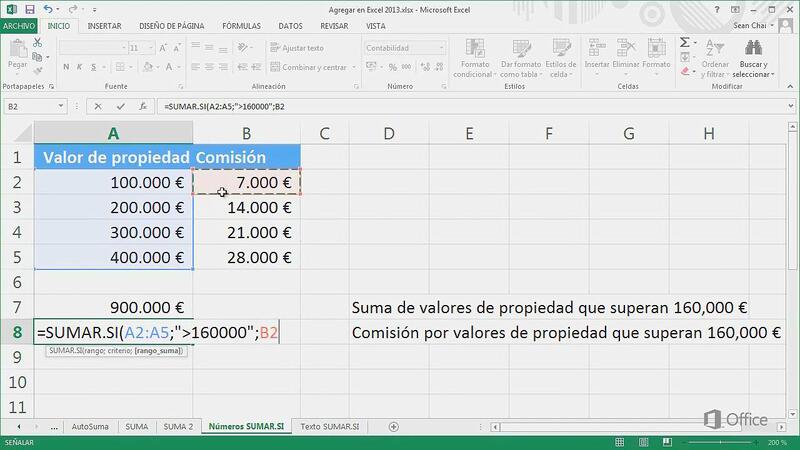Select cell A7 containing 900.000 €

tap(113, 308)
